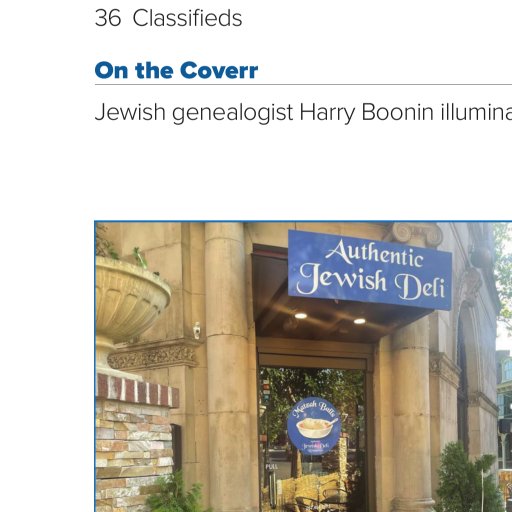Viewport: 512px width, 512px height.
Task: Click the horizontal rule under the heading
Action: [303, 85]
